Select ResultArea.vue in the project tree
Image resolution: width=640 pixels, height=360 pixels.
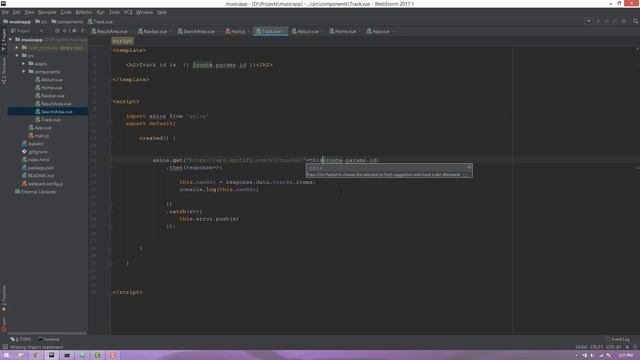53,104
